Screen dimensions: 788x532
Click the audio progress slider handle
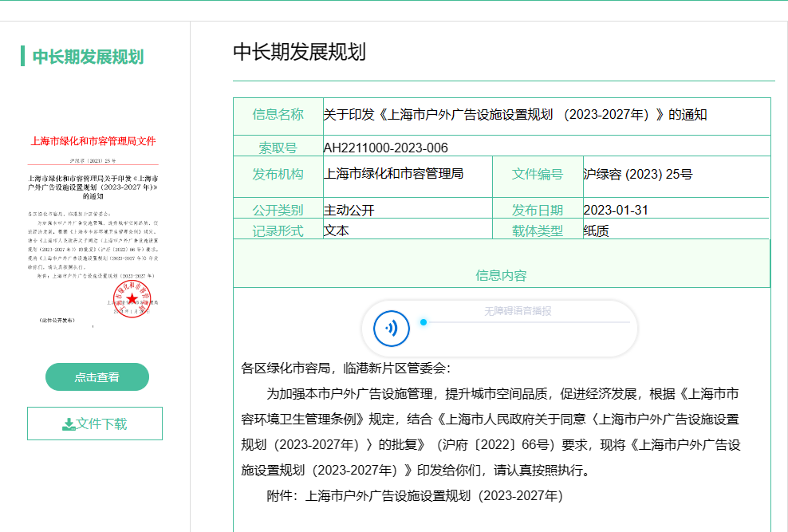pos(424,322)
